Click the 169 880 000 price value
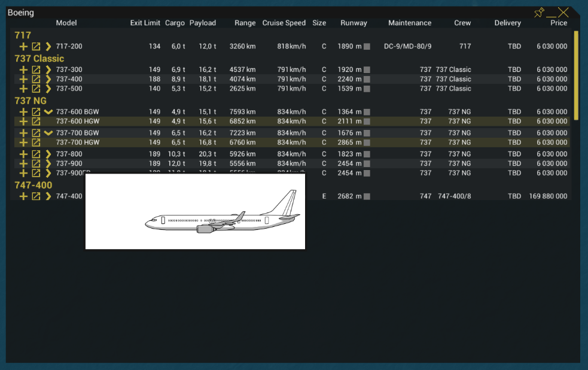Screen dimensions: 588x370 click(548, 196)
